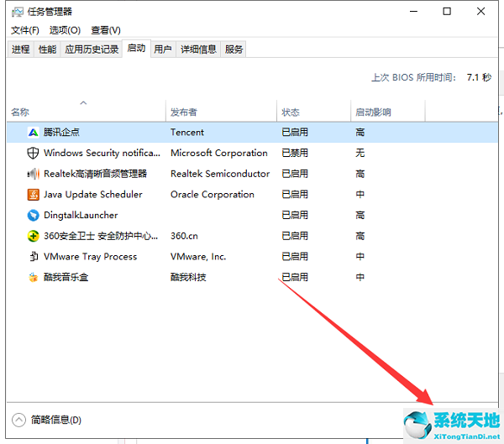Select the VMware Tray Process row name

pos(91,257)
